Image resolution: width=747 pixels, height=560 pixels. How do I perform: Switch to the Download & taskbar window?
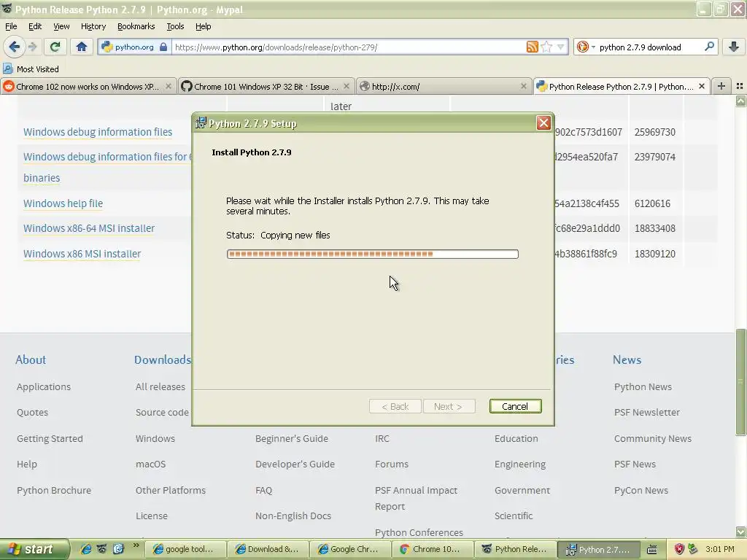coord(268,549)
